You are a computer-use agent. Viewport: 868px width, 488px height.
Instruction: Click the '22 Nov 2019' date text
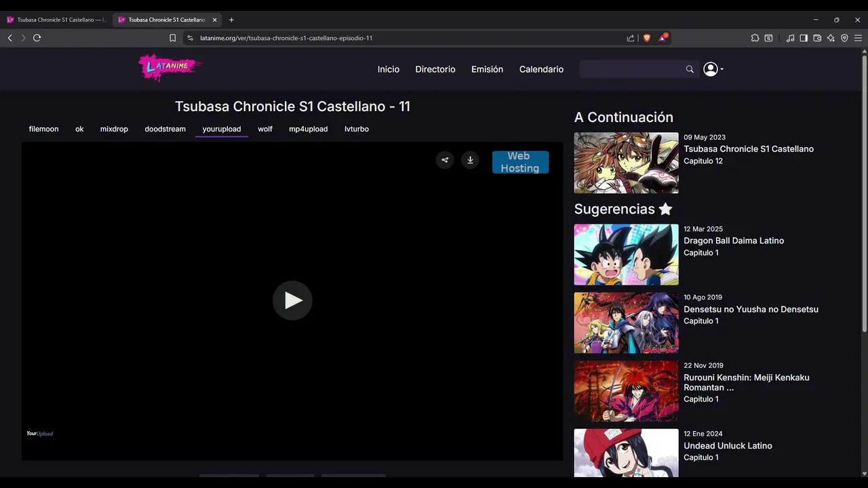pyautogui.click(x=703, y=365)
